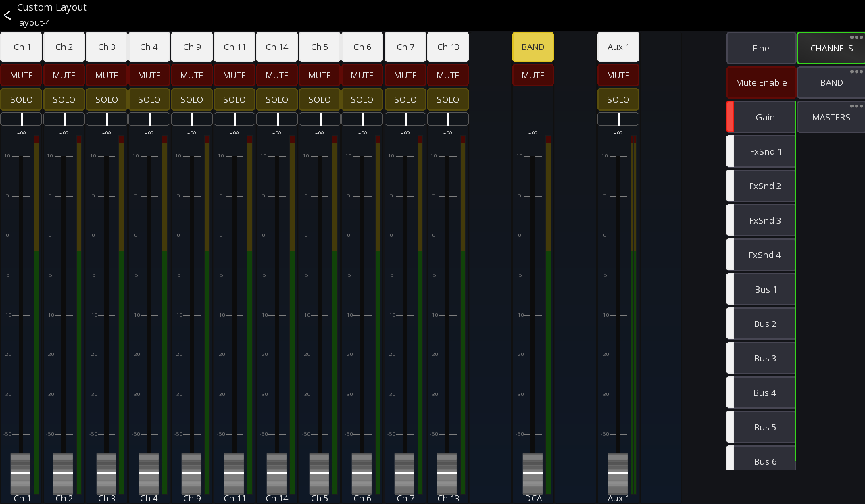865x504 pixels.
Task: Mute channel Ch 9
Action: tap(192, 75)
